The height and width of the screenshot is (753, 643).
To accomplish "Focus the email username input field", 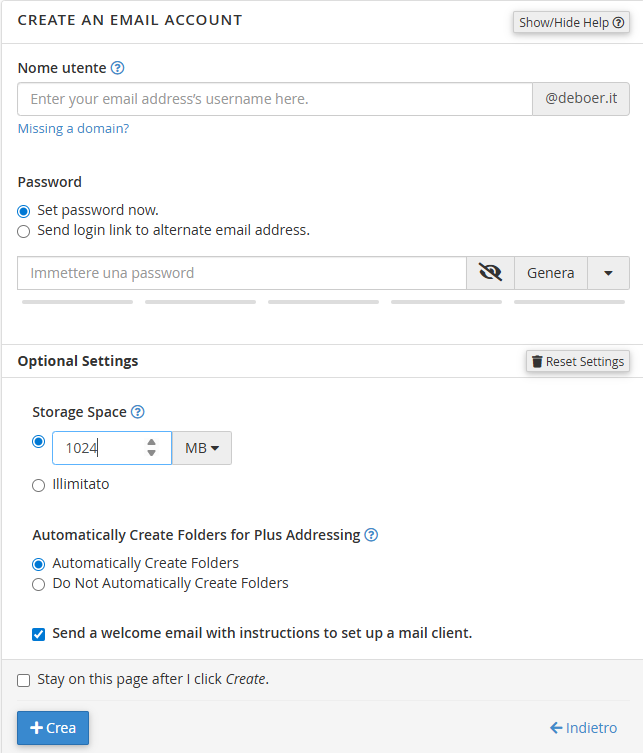I will (275, 99).
